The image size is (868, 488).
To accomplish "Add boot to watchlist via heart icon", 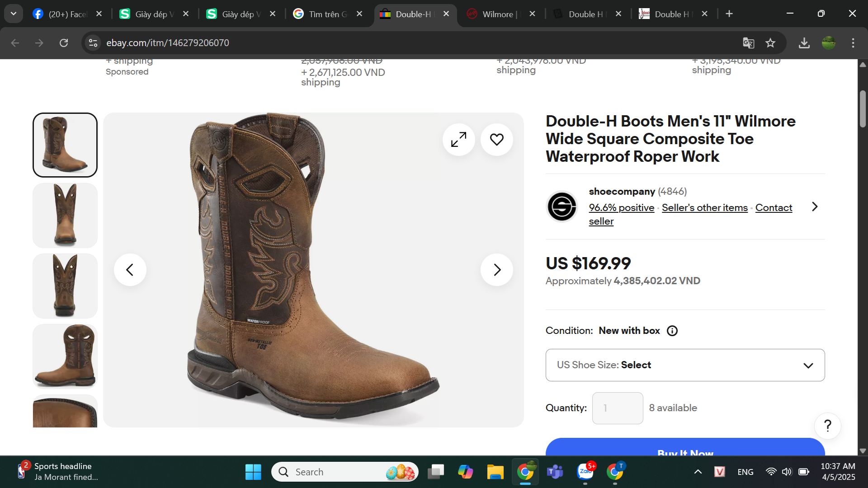I will (496, 140).
